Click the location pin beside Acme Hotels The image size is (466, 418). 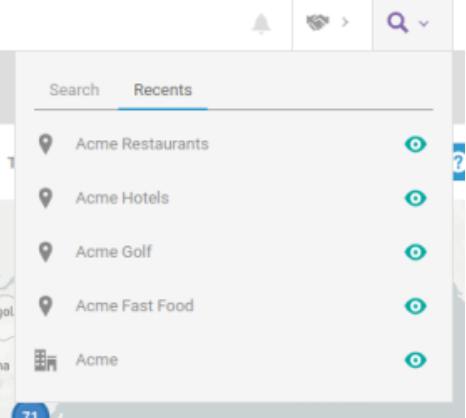(x=46, y=198)
